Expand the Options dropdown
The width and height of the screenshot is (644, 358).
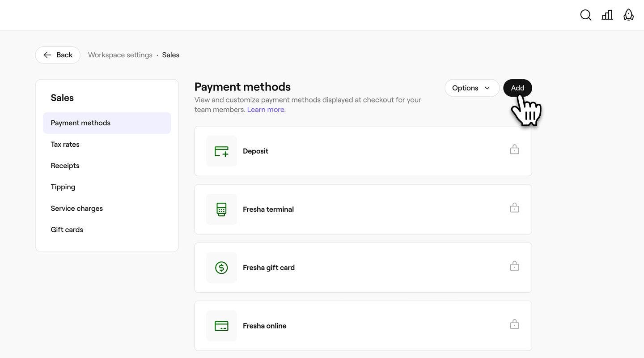click(x=472, y=88)
